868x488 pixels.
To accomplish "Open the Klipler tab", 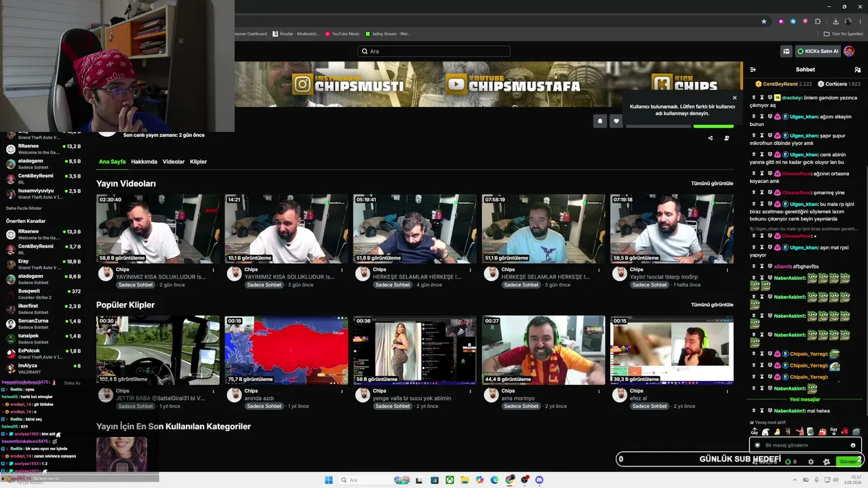I will [198, 162].
